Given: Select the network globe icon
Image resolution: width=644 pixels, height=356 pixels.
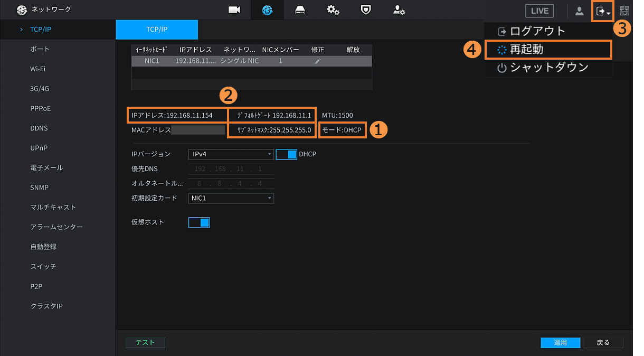Looking at the screenshot, I should coord(267,10).
